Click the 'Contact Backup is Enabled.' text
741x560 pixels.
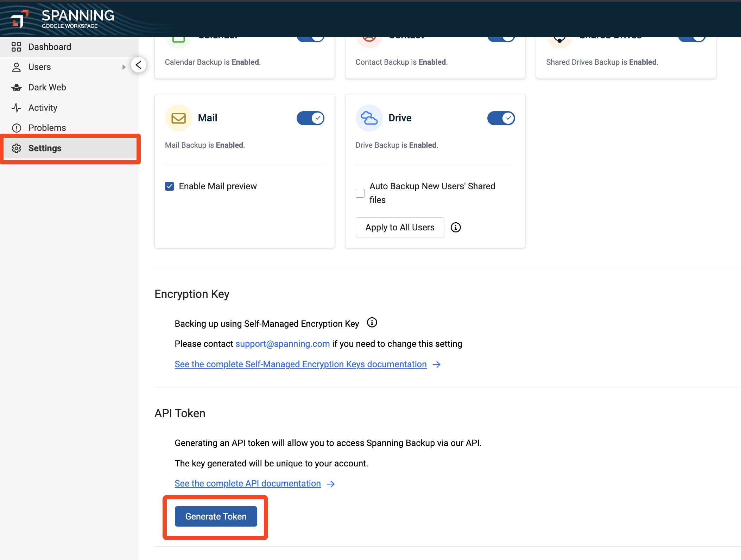[401, 62]
